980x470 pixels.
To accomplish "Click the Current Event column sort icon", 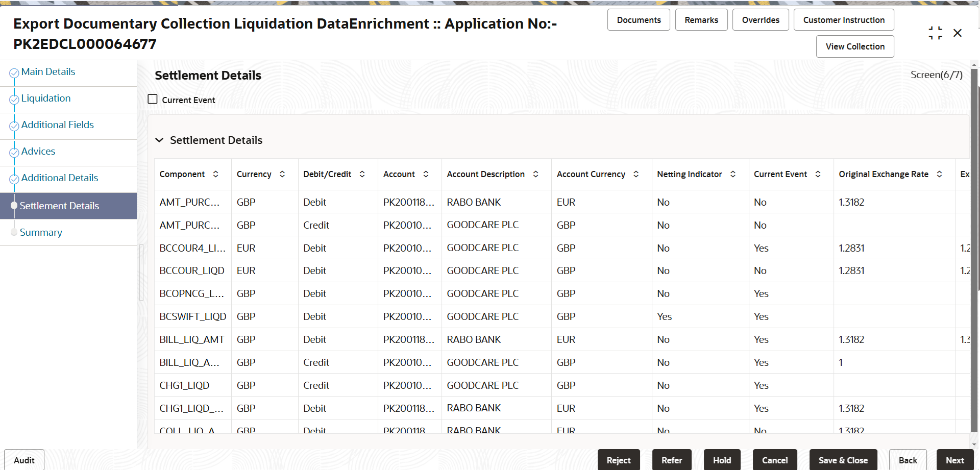I will point(818,174).
